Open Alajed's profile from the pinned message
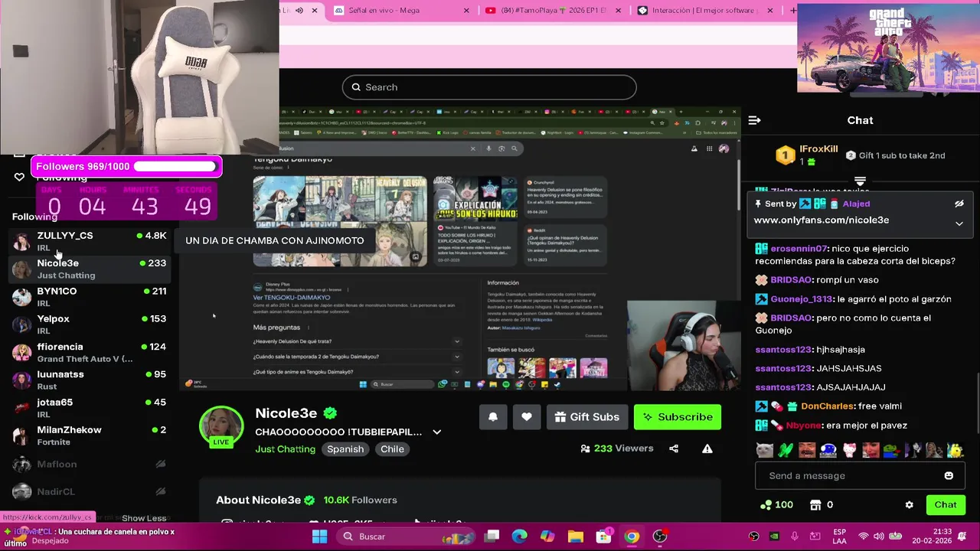 (856, 204)
